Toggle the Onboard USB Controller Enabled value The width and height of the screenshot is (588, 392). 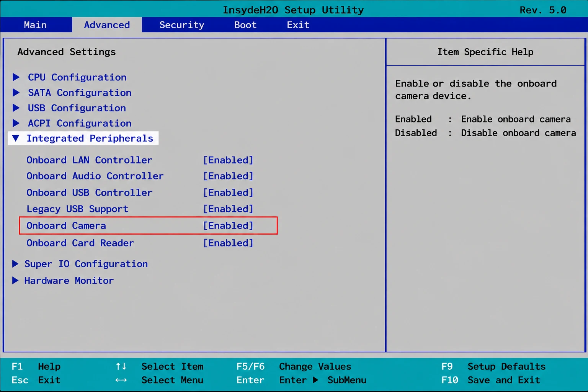228,193
